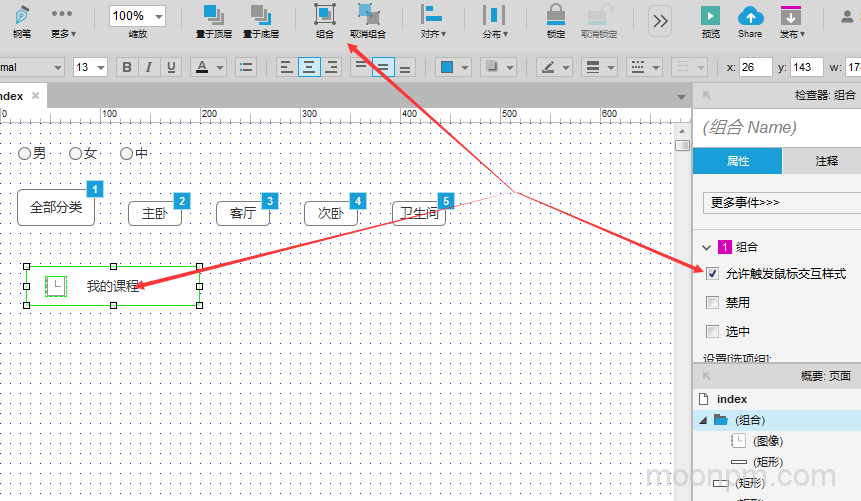Select (图像) item in outline
861x501 pixels.
point(768,441)
